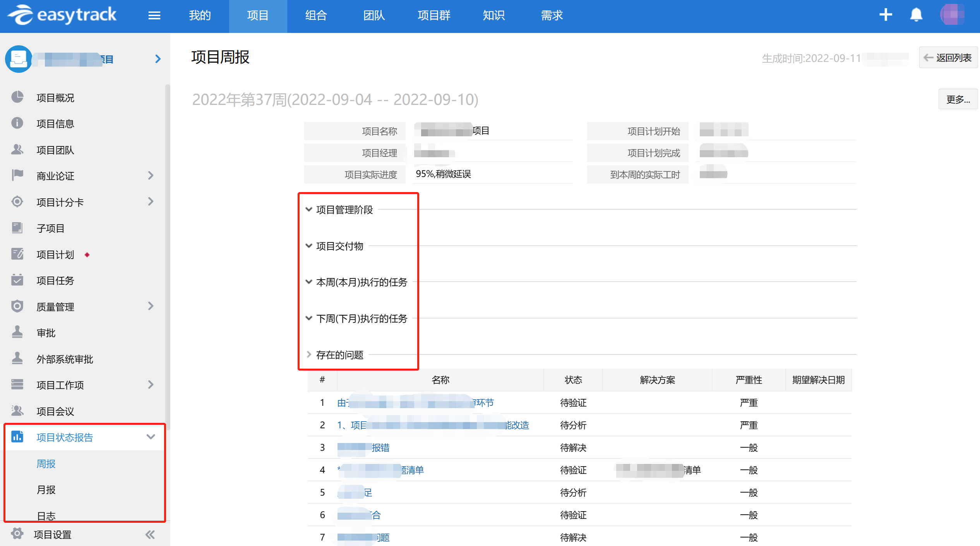The image size is (980, 546).
Task: Open the notification bell
Action: (x=916, y=15)
